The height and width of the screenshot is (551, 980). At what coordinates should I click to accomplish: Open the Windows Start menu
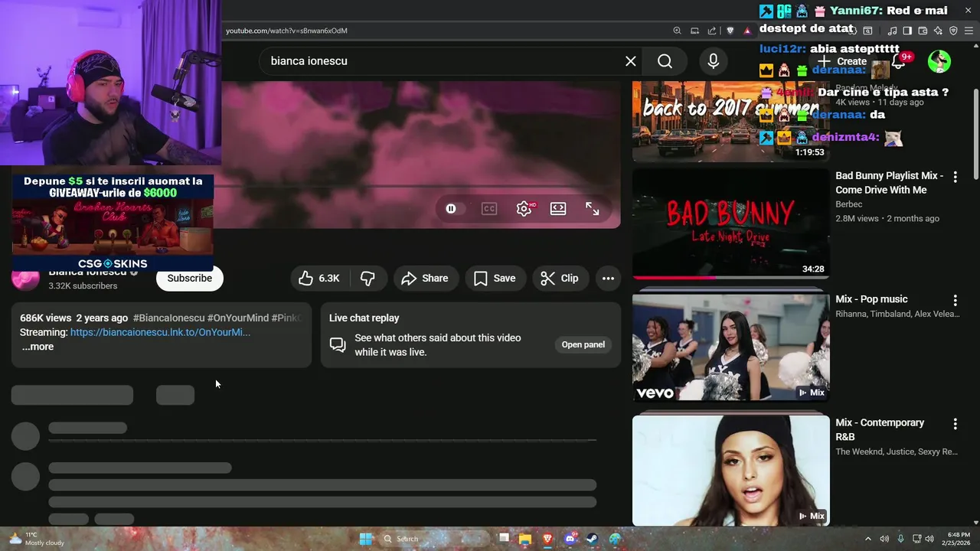[365, 539]
